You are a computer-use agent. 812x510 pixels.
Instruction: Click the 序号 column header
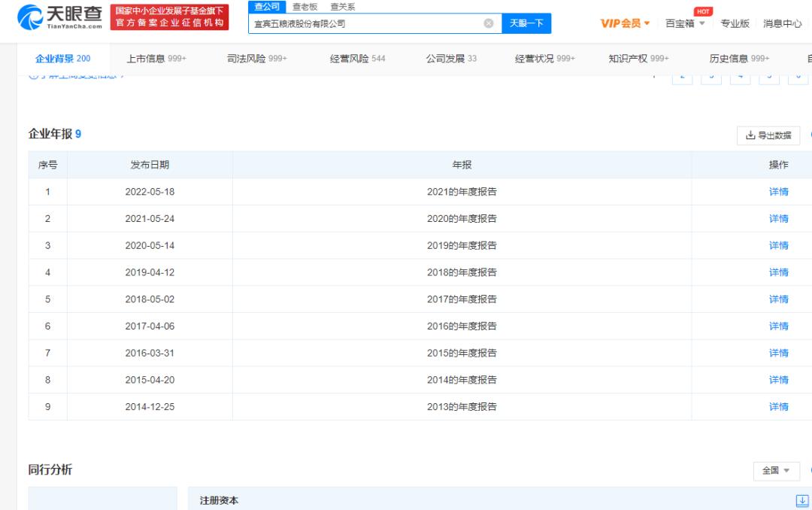[x=47, y=165]
